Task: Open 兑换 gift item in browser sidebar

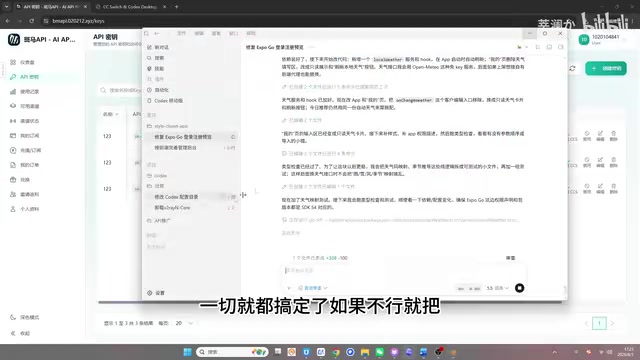Action: (x=20, y=180)
